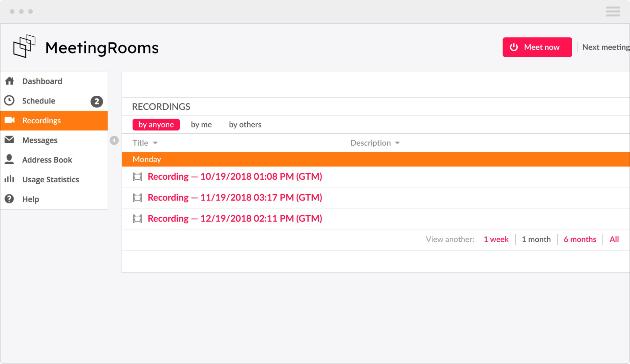View recordings from the last 6 months
The height and width of the screenshot is (364, 630).
tap(580, 239)
